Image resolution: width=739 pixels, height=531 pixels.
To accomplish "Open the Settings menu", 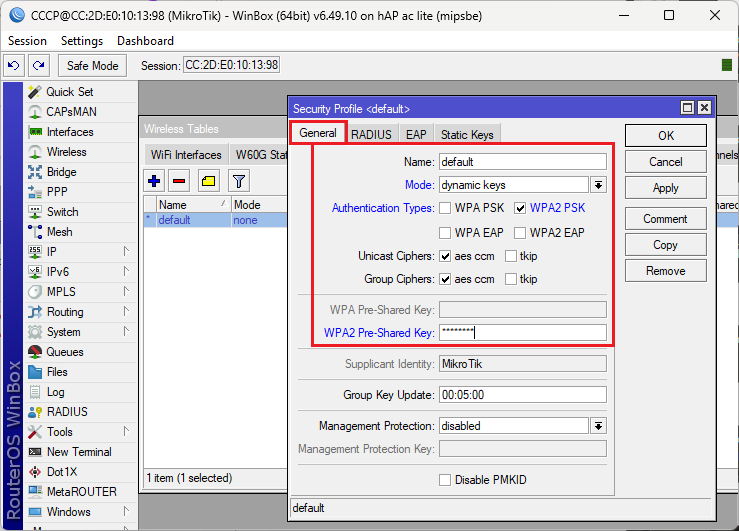I will point(82,41).
